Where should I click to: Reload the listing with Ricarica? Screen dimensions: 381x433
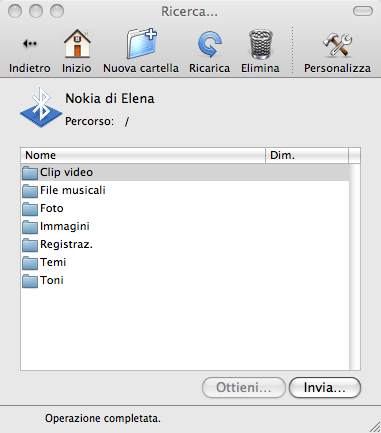coord(209,44)
